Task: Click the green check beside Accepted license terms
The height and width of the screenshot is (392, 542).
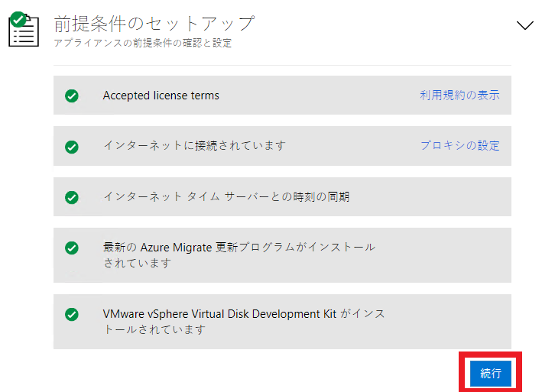Action: pyautogui.click(x=72, y=96)
